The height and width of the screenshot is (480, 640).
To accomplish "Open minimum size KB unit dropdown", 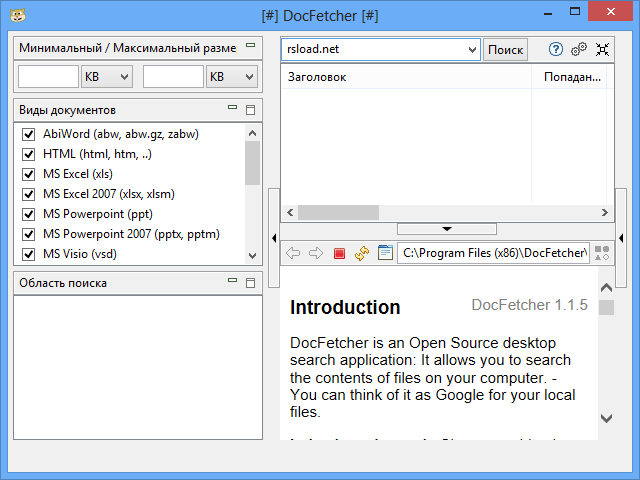I will [x=107, y=77].
